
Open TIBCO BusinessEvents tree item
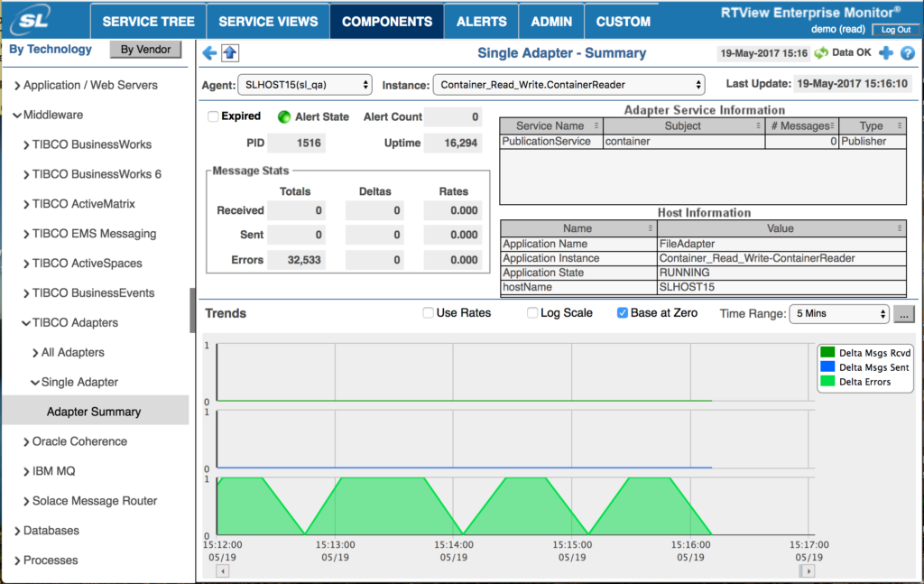[93, 292]
